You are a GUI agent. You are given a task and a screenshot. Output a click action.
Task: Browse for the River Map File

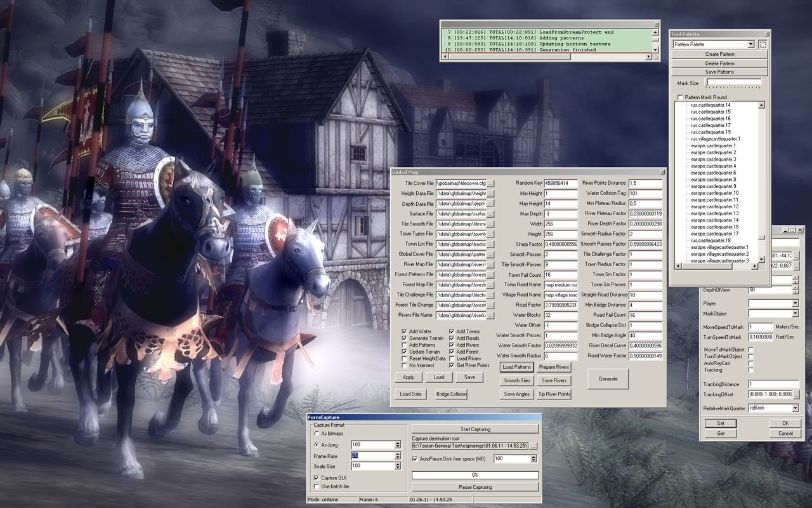click(490, 265)
